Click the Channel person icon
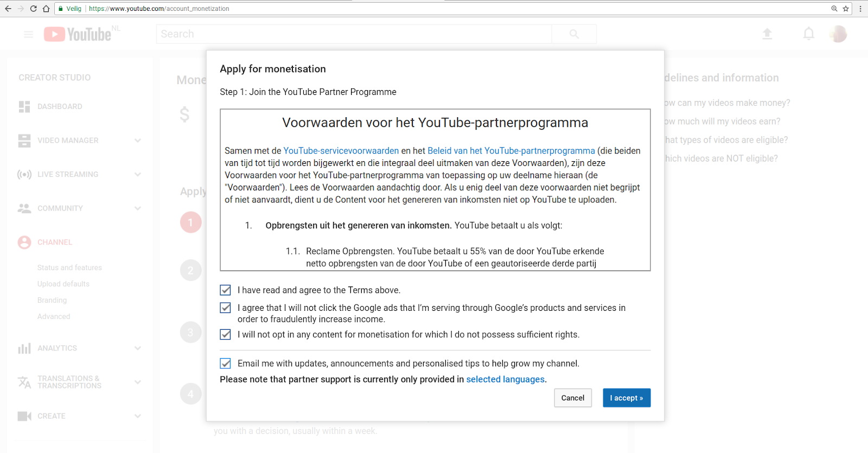This screenshot has height=453, width=868. (24, 243)
